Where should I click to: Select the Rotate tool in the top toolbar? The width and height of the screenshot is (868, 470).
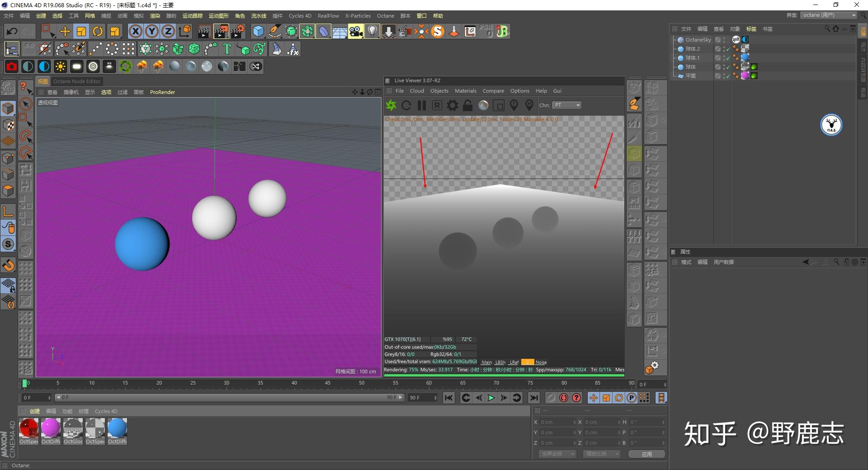pos(98,31)
